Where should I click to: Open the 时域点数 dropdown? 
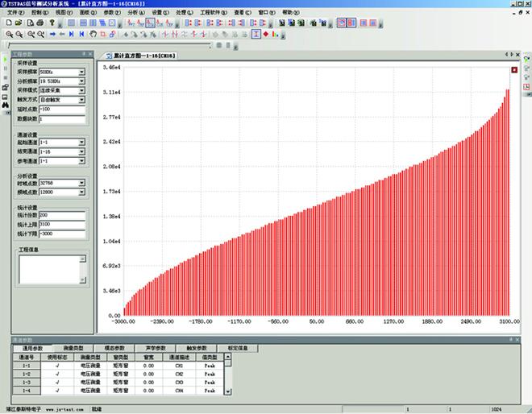82,184
